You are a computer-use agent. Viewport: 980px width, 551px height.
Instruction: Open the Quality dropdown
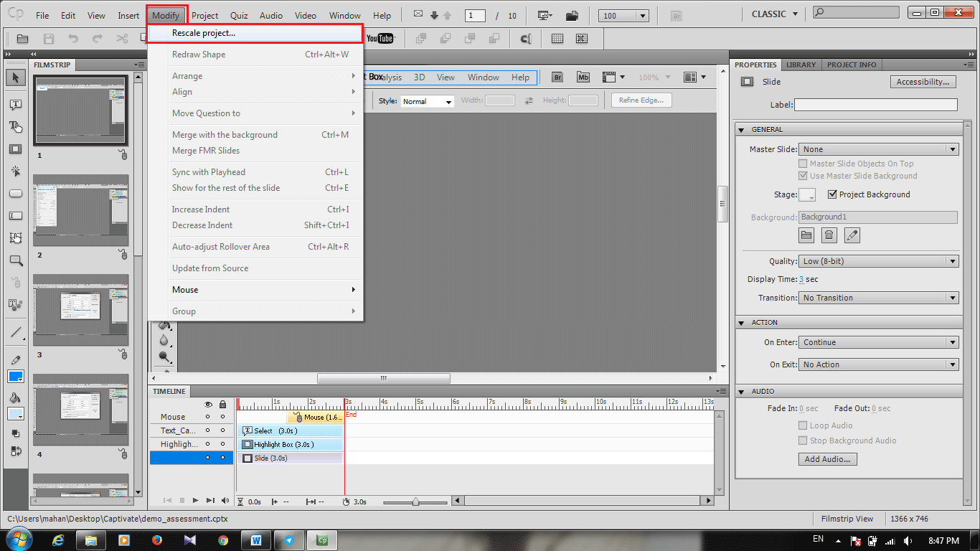[x=878, y=261]
